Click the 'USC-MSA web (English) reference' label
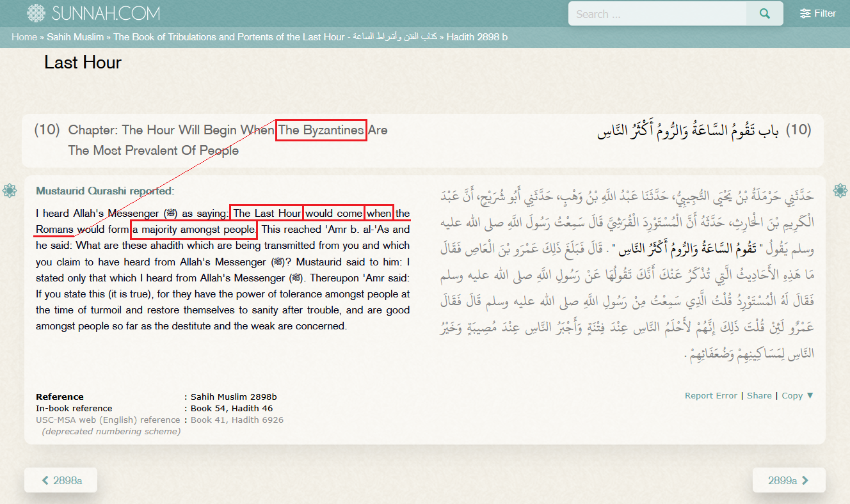This screenshot has height=504, width=850. pyautogui.click(x=108, y=420)
